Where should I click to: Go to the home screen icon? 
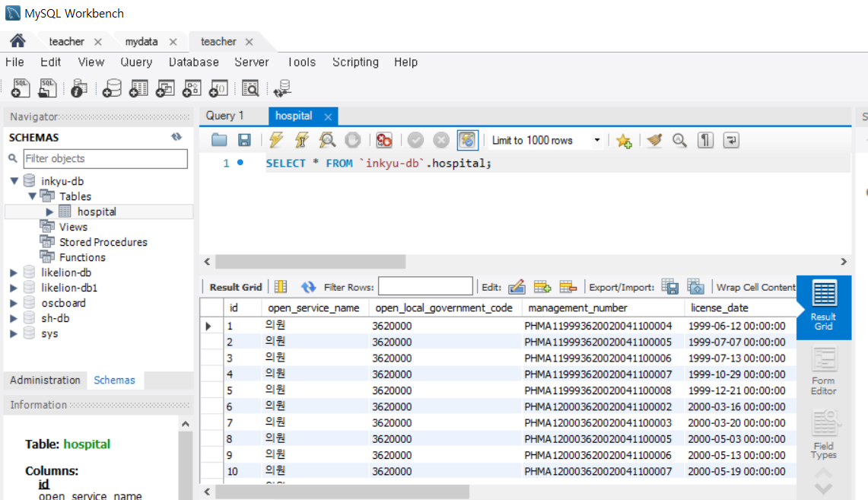pyautogui.click(x=17, y=41)
